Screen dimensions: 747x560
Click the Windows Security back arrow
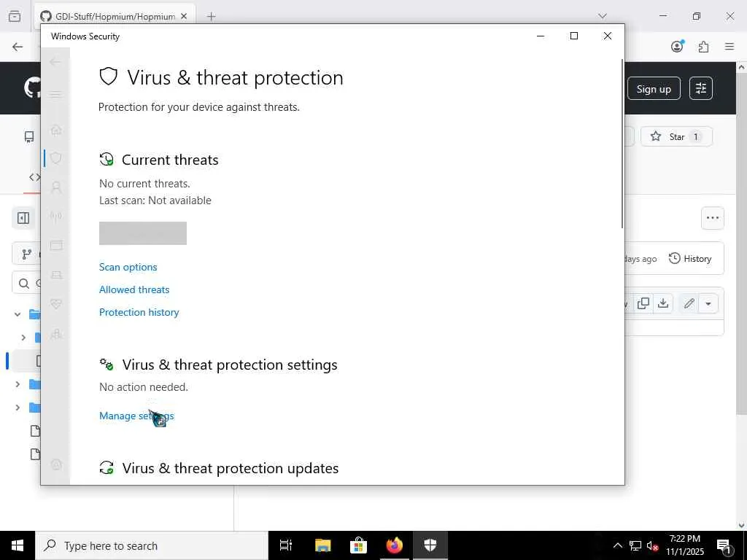click(55, 62)
